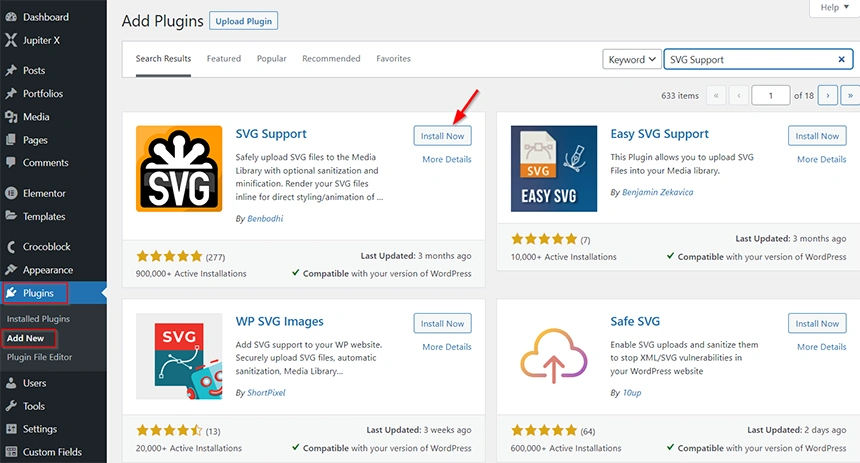Viewport: 860px width, 463px height.
Task: Switch to the Featured tab
Action: click(224, 59)
